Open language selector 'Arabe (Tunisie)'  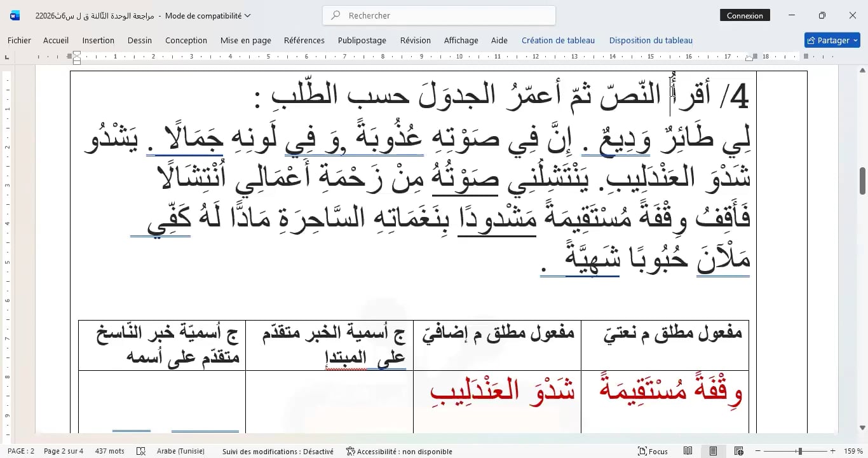pos(180,451)
